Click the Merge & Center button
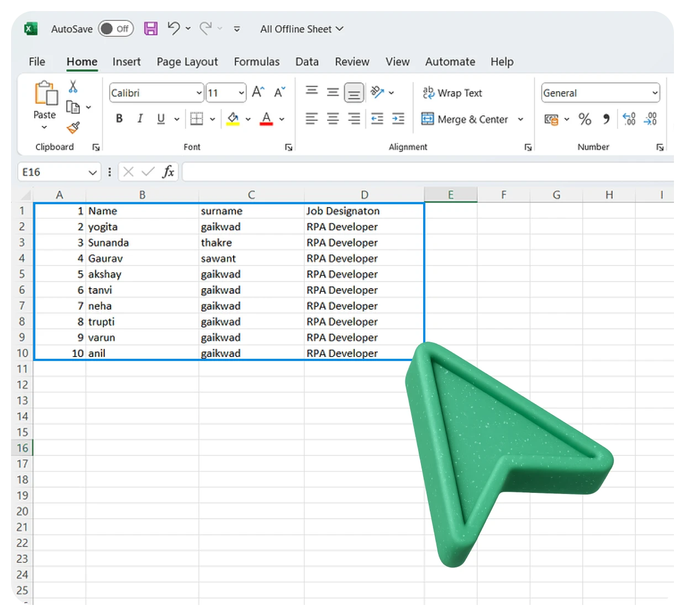This screenshot has height=616, width=685. coord(465,119)
